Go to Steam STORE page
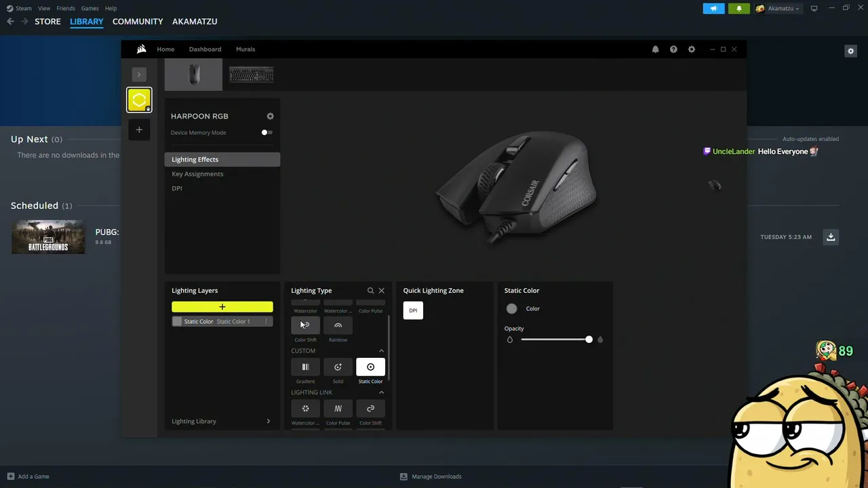 click(47, 22)
